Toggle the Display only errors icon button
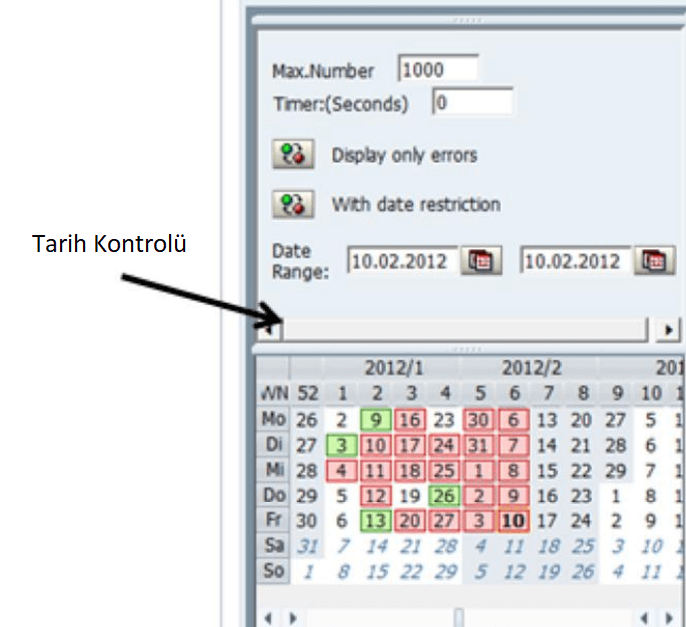The width and height of the screenshot is (686, 627). [x=292, y=155]
